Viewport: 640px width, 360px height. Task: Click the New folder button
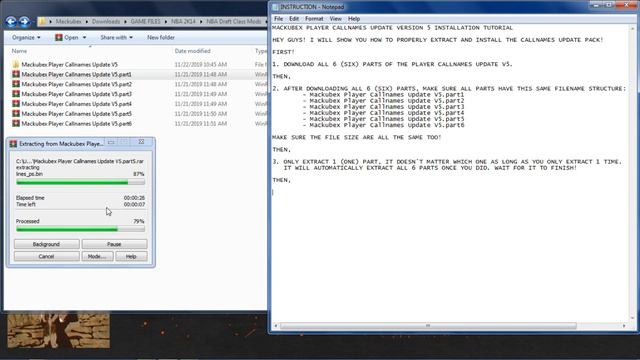(x=161, y=38)
